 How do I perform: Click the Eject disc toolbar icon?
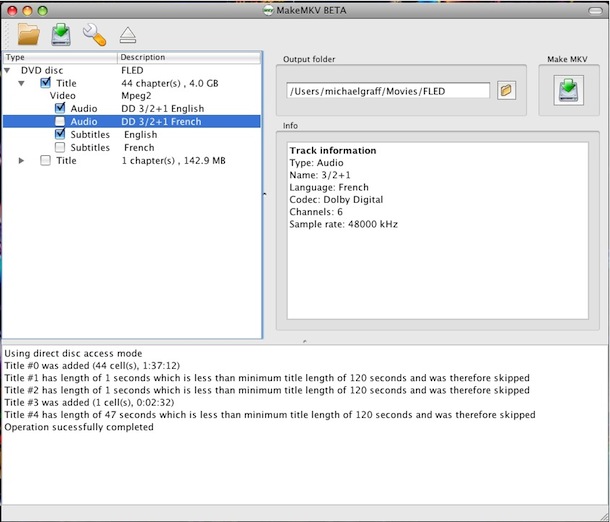tap(127, 36)
